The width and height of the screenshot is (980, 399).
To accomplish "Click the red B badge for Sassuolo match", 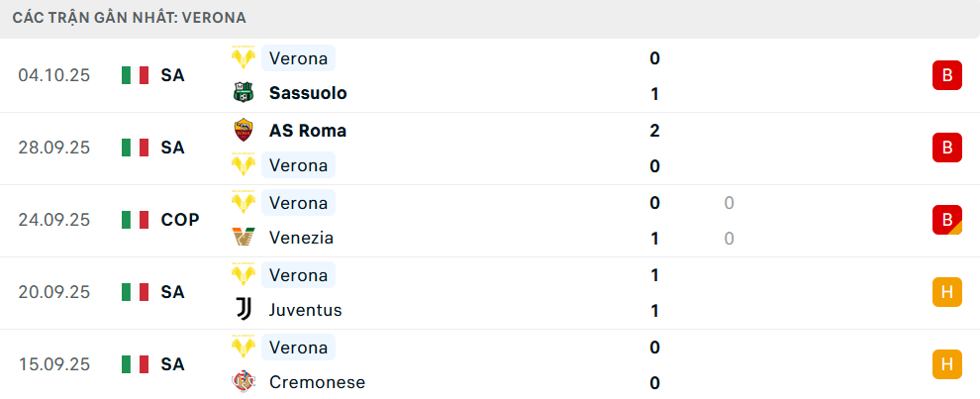I will click(946, 75).
